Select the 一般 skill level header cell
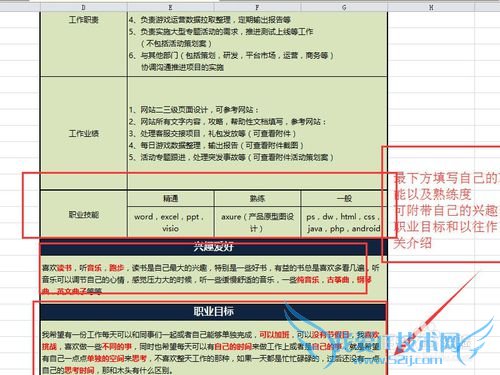The width and height of the screenshot is (500, 375). pos(344,199)
